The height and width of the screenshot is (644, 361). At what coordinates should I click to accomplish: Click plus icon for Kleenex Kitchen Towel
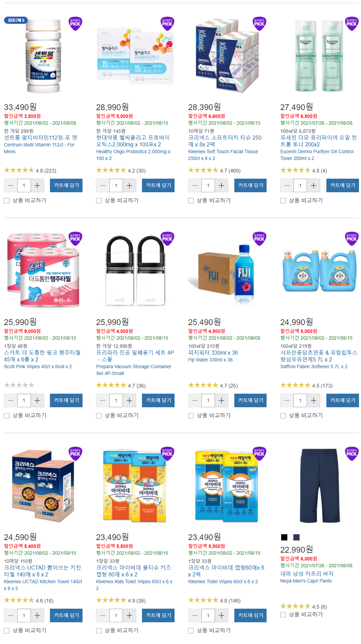click(x=37, y=615)
